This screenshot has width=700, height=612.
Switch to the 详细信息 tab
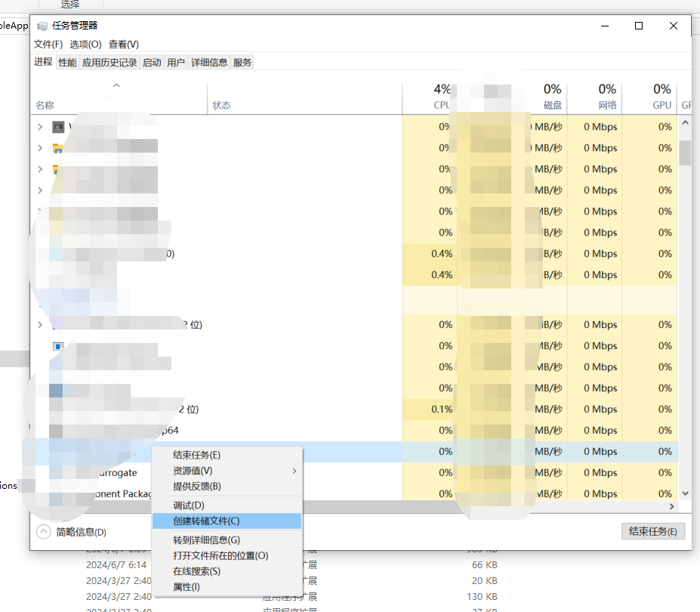(x=209, y=63)
